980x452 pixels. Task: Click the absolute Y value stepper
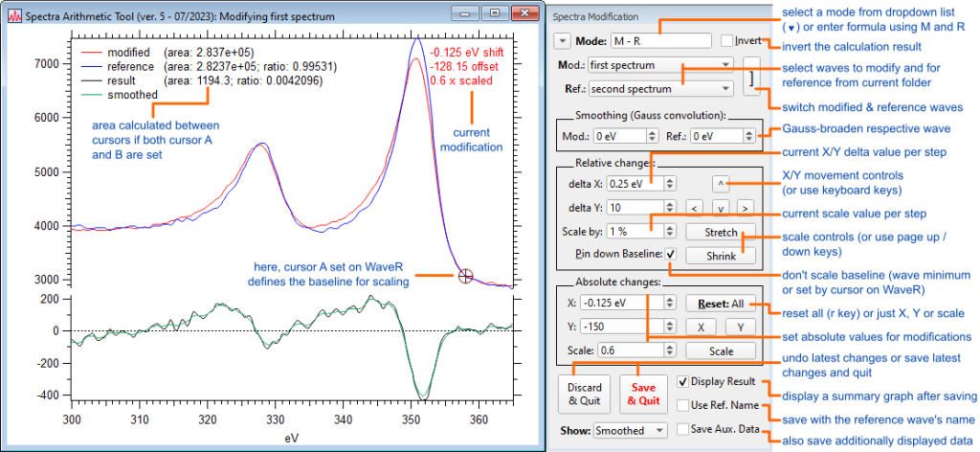670,327
